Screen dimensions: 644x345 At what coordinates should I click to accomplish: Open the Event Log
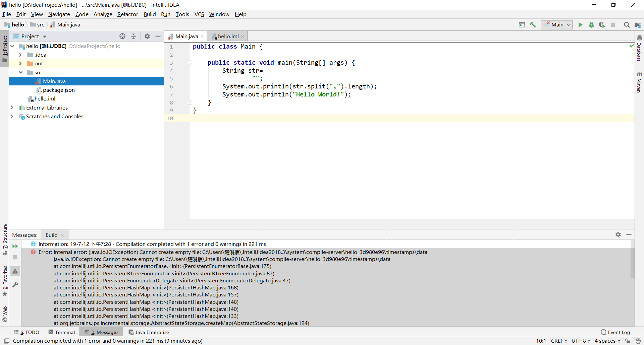615,332
